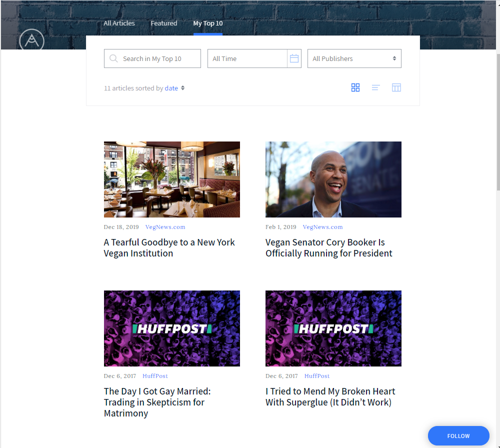Click the circular A logo icon

[31, 39]
